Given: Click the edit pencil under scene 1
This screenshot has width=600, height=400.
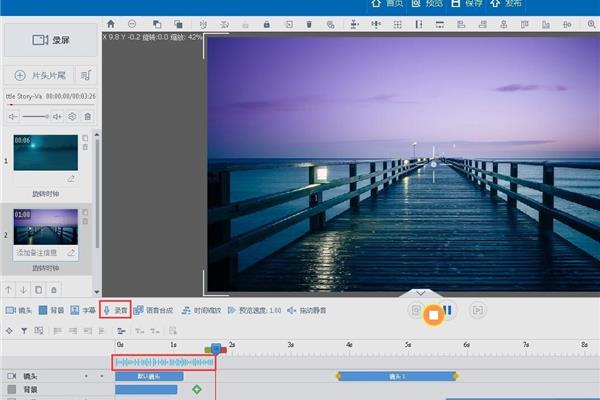Looking at the screenshot, I should [71, 179].
